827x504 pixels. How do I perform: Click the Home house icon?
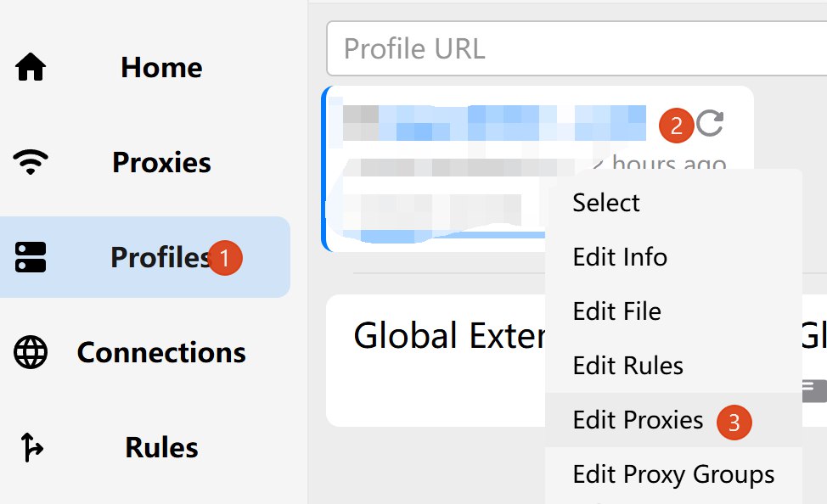pyautogui.click(x=31, y=67)
